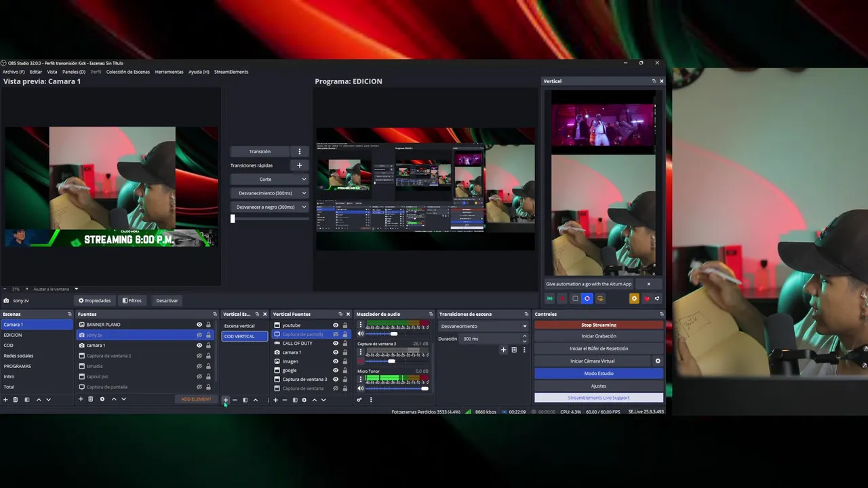Click Aitum red heart donate icon
Screen dimensions: 868x488
click(647, 298)
